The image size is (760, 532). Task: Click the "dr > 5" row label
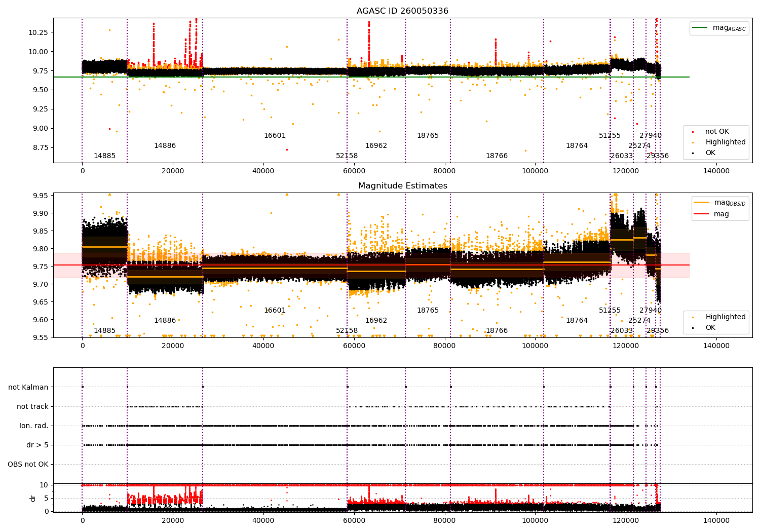point(37,445)
